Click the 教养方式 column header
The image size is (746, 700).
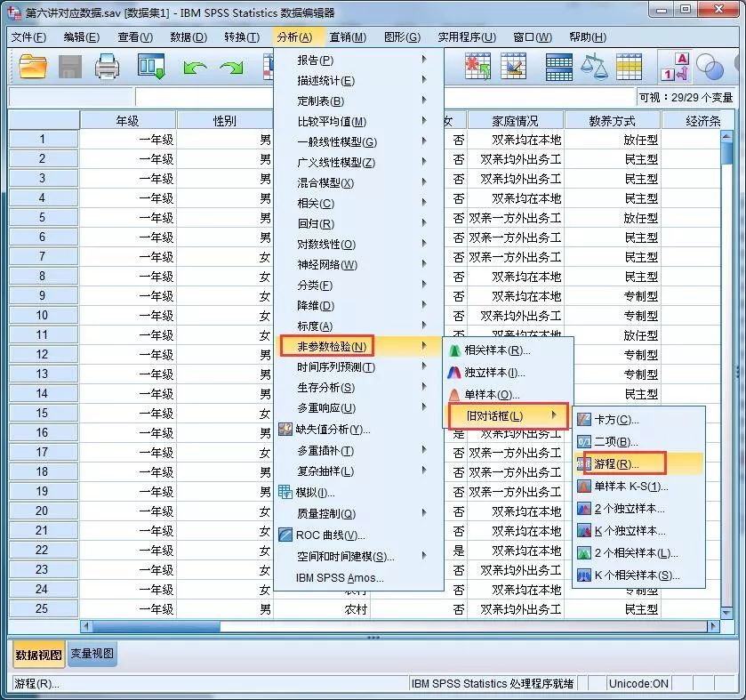click(613, 120)
